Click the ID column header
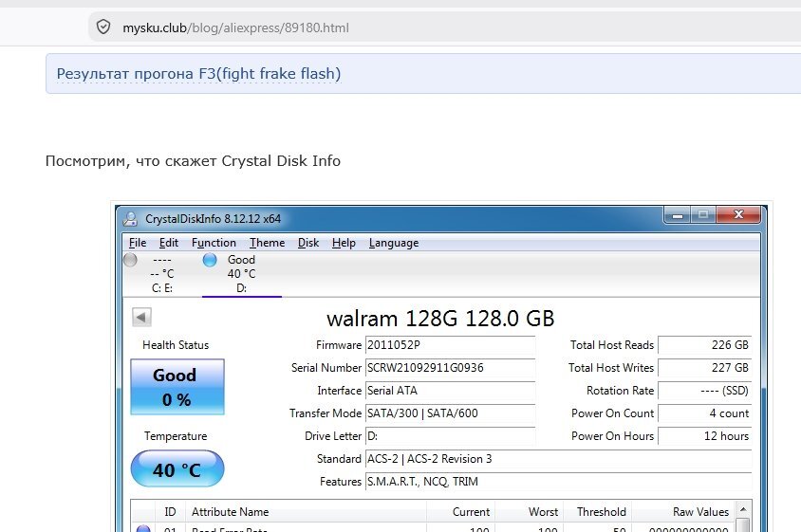Viewport: 801px width, 532px height. point(170,511)
